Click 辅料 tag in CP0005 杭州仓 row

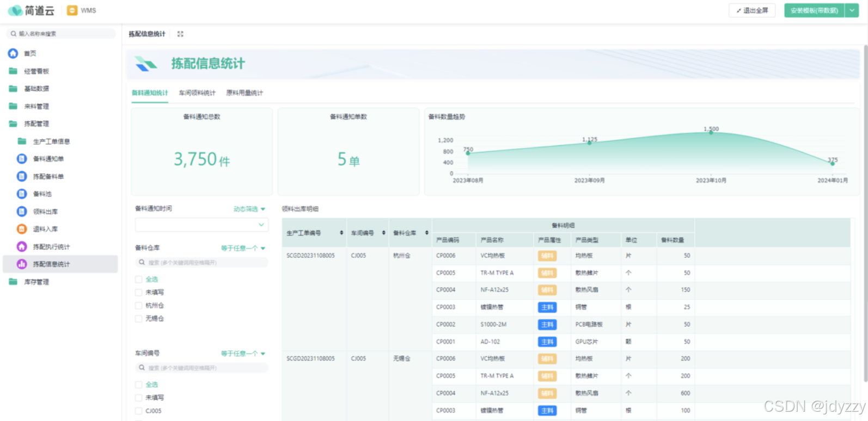(x=547, y=273)
